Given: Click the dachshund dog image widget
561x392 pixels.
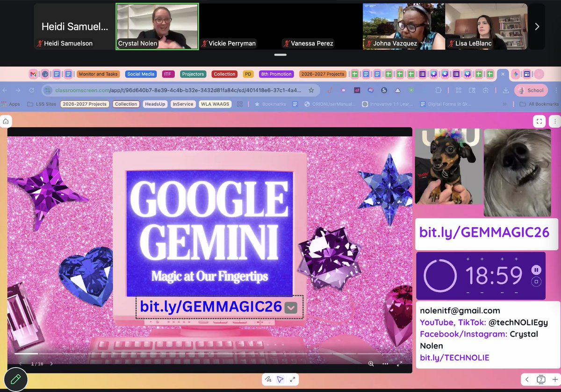Looking at the screenshot, I should point(449,167).
